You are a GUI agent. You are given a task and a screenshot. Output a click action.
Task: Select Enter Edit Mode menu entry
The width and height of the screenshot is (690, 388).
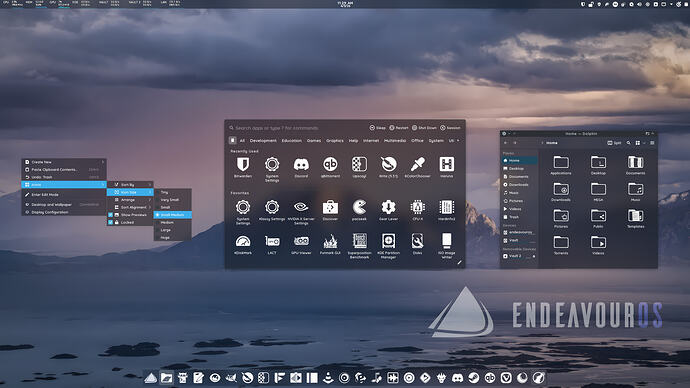click(x=64, y=194)
